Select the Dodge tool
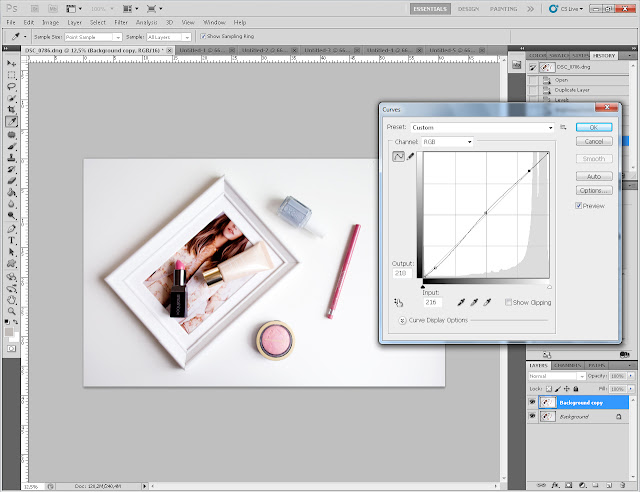The height and width of the screenshot is (492, 640). click(11, 215)
